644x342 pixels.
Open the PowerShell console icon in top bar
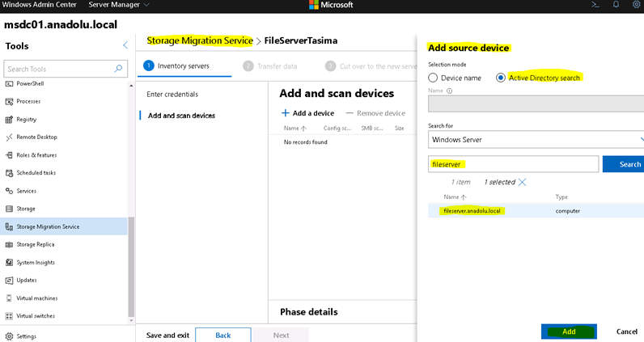(x=595, y=5)
